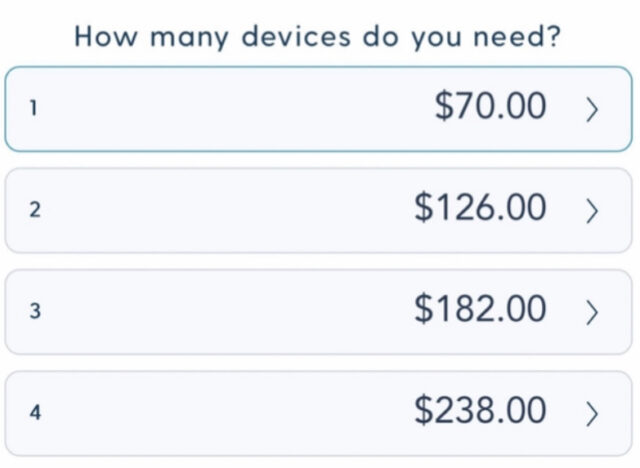Select the 1 device option
The width and height of the screenshot is (640, 468).
coord(318,109)
